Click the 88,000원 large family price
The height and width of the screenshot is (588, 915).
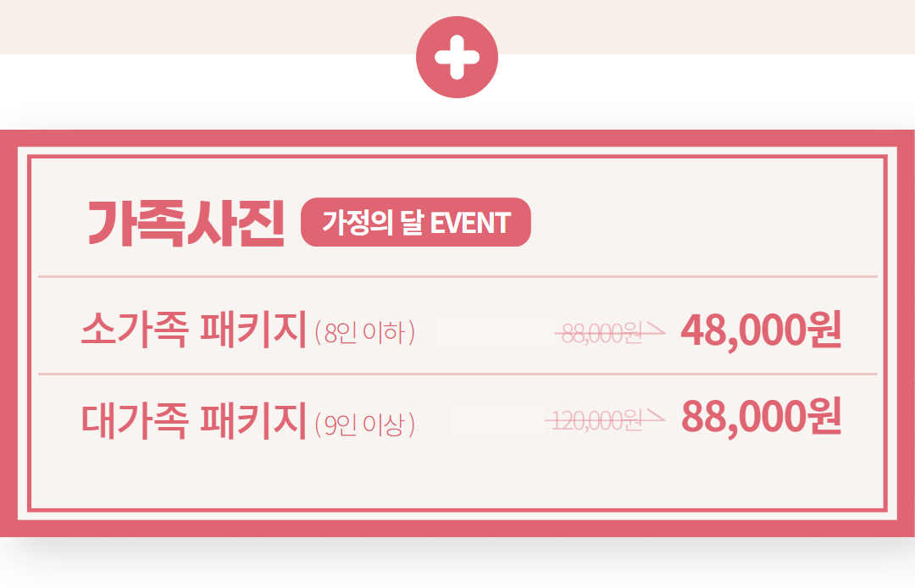tap(761, 417)
